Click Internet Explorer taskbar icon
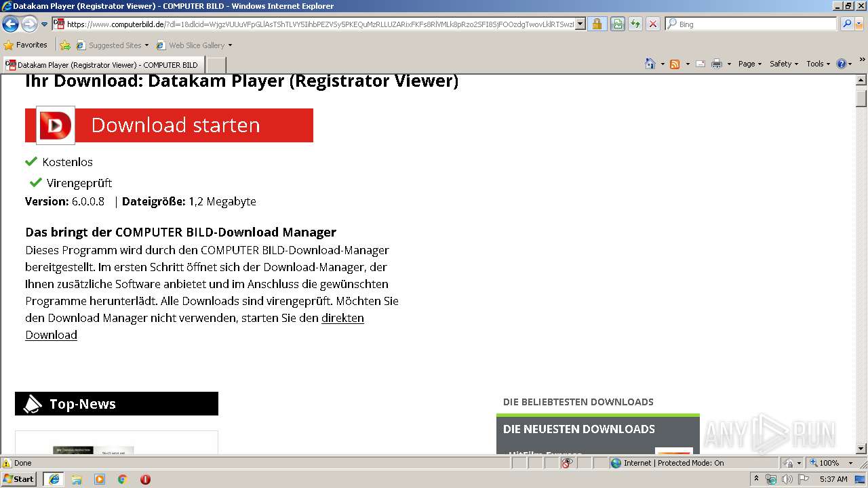This screenshot has width=868, height=488. (x=54, y=479)
